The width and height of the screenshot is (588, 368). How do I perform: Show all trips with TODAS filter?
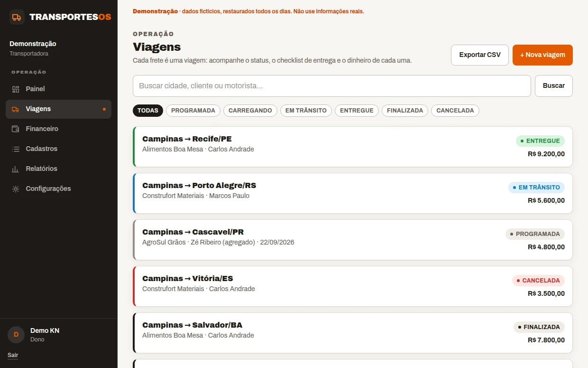coord(148,111)
